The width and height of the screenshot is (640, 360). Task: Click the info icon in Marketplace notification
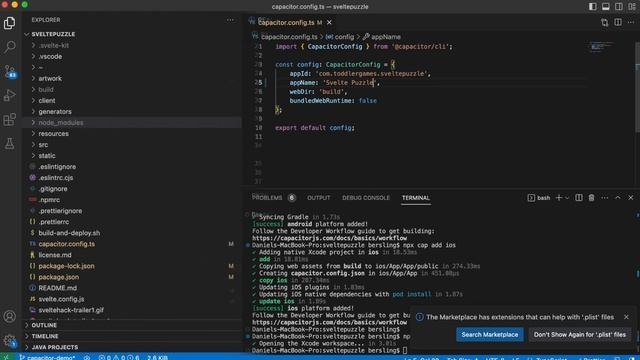point(419,317)
